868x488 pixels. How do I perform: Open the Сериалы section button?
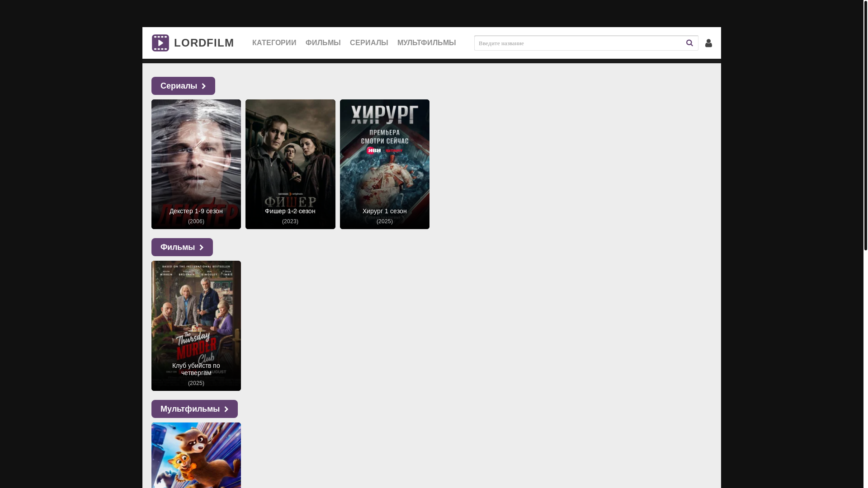point(183,86)
